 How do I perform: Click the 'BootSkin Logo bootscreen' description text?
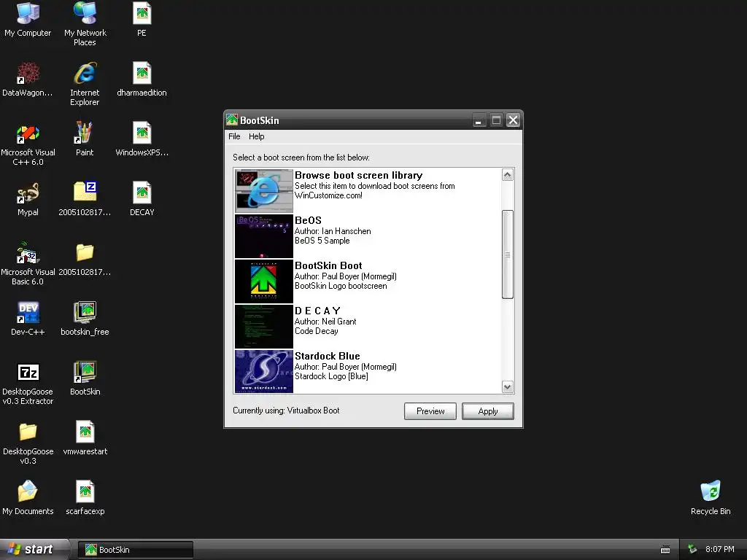(x=341, y=286)
